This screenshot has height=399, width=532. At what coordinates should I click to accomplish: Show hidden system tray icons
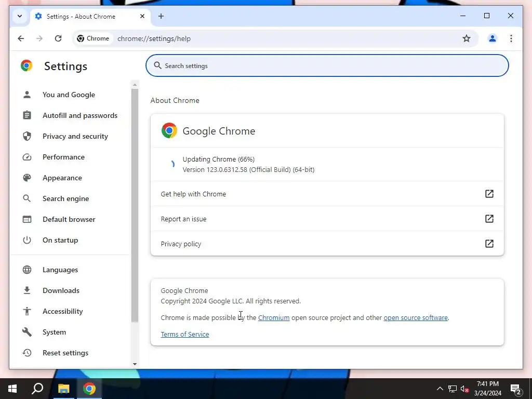point(440,389)
